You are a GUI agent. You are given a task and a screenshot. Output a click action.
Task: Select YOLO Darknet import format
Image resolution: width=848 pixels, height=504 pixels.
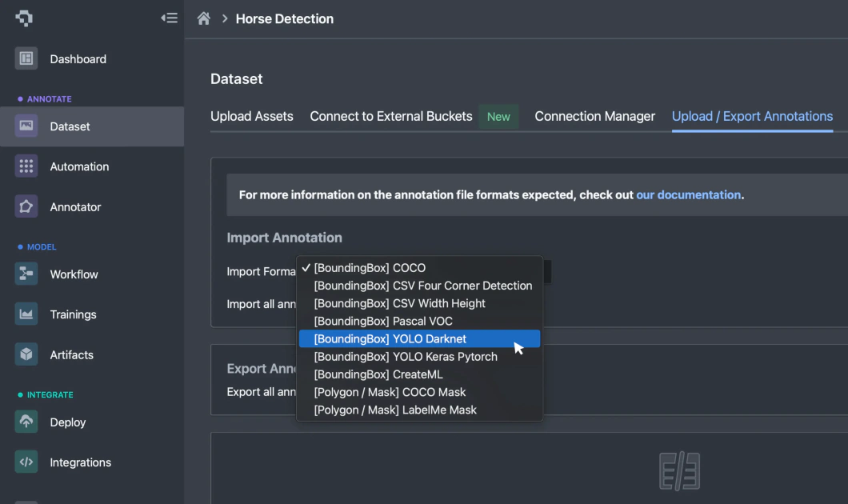pyautogui.click(x=390, y=339)
